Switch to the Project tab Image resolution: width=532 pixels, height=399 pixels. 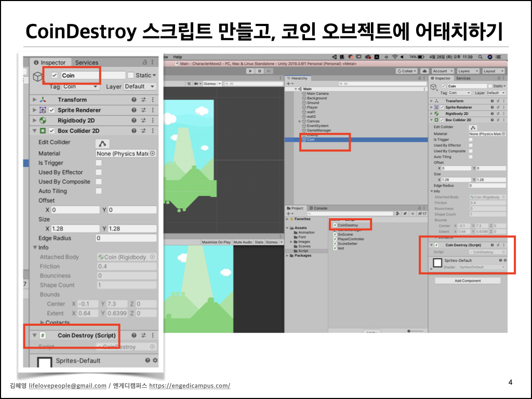(295, 208)
